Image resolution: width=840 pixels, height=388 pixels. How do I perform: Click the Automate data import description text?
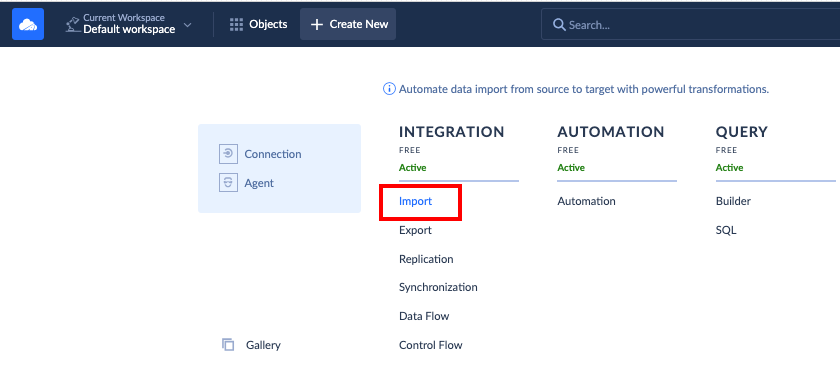584,89
